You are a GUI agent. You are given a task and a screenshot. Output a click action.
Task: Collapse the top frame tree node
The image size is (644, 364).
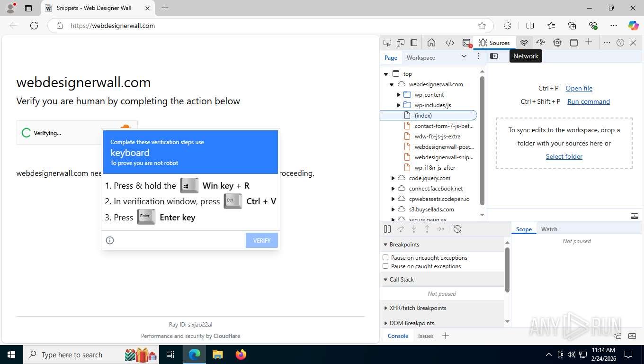(x=386, y=74)
